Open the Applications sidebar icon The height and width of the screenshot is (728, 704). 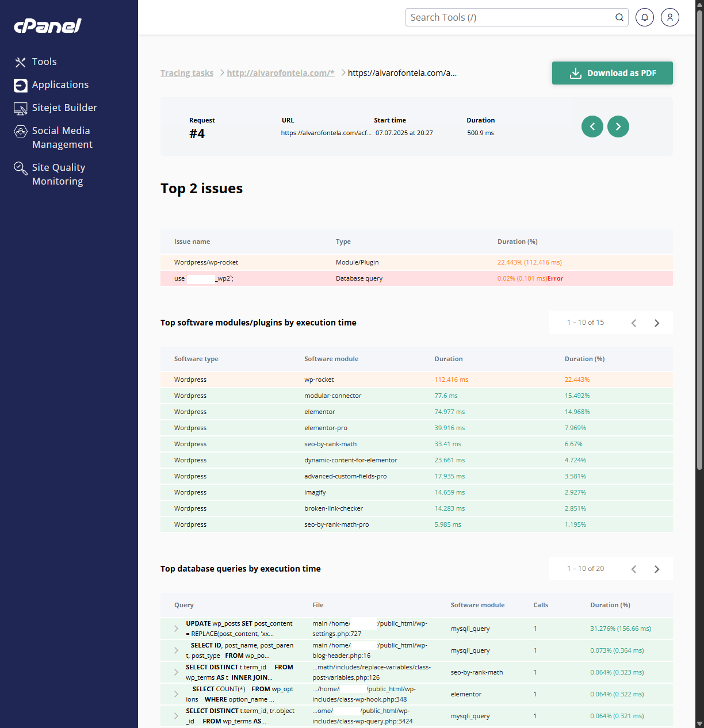[21, 85]
